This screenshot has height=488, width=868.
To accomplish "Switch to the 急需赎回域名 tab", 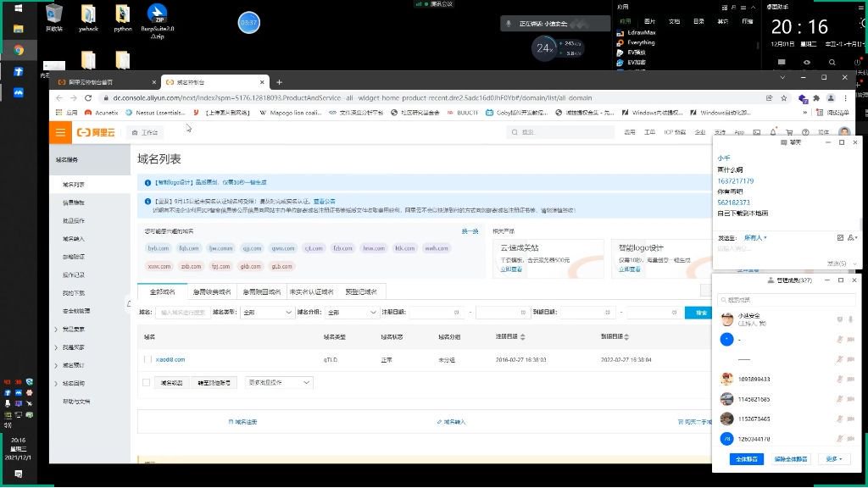I will [x=261, y=291].
